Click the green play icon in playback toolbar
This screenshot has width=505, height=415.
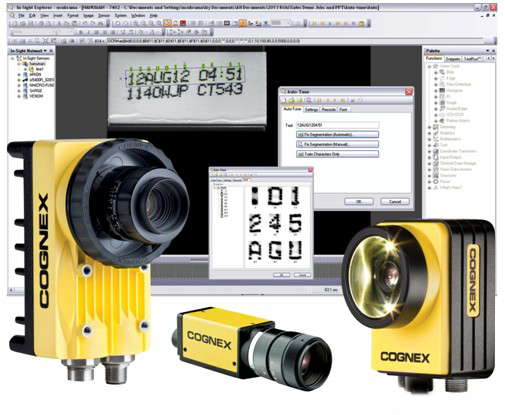click(330, 24)
